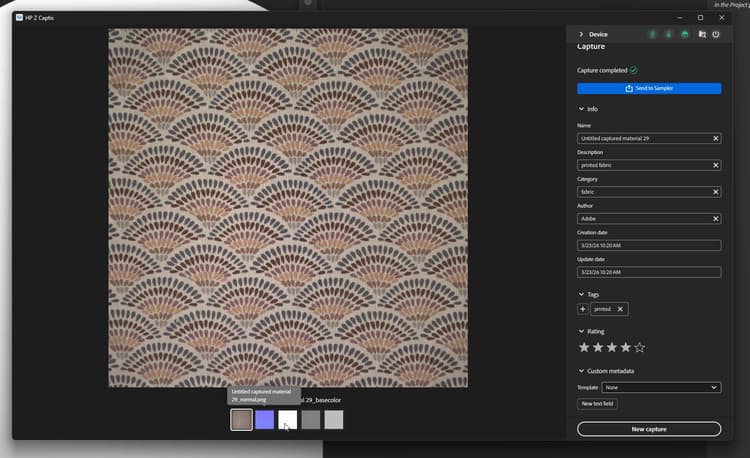Click the Send to Sampler button
This screenshot has width=750, height=458.
pyautogui.click(x=649, y=88)
